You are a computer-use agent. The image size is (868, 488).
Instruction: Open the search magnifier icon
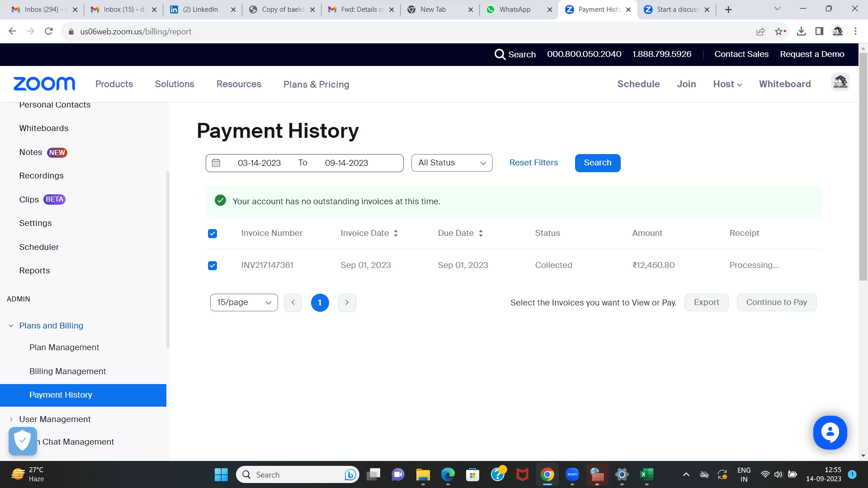500,54
